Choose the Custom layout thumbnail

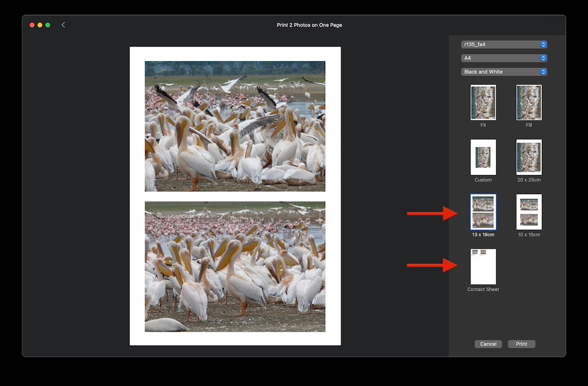[483, 157]
